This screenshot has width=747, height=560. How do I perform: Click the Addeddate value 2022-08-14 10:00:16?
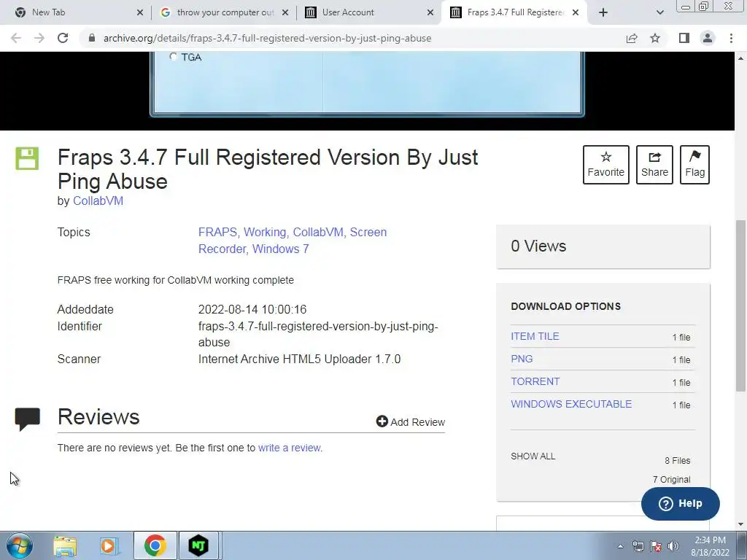coord(252,309)
